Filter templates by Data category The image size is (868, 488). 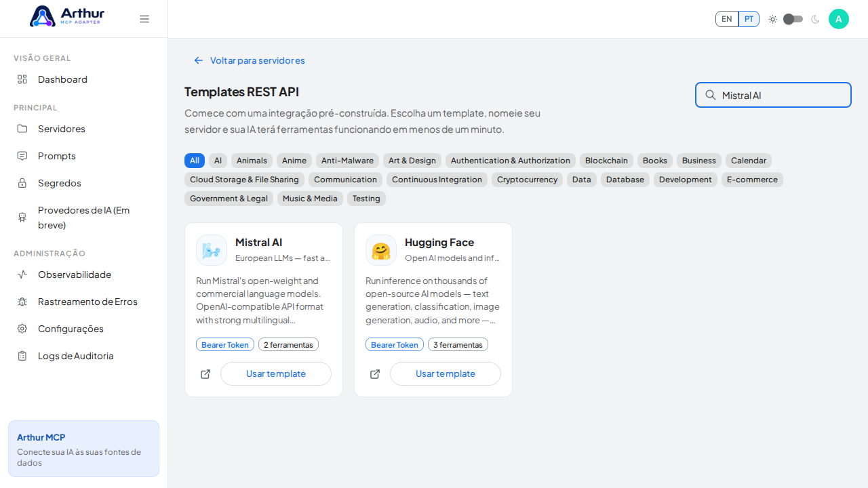[582, 180]
